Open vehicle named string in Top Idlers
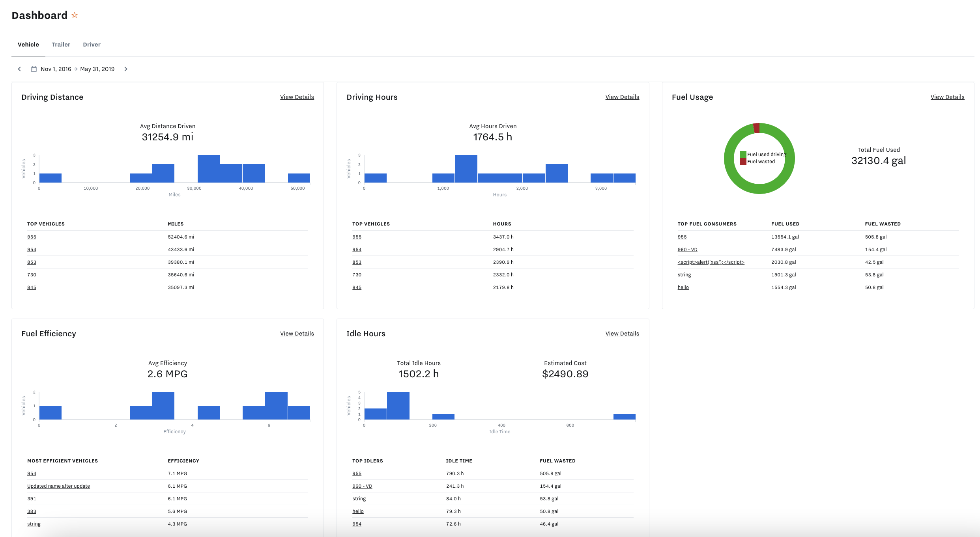The height and width of the screenshot is (537, 980). pyautogui.click(x=359, y=498)
